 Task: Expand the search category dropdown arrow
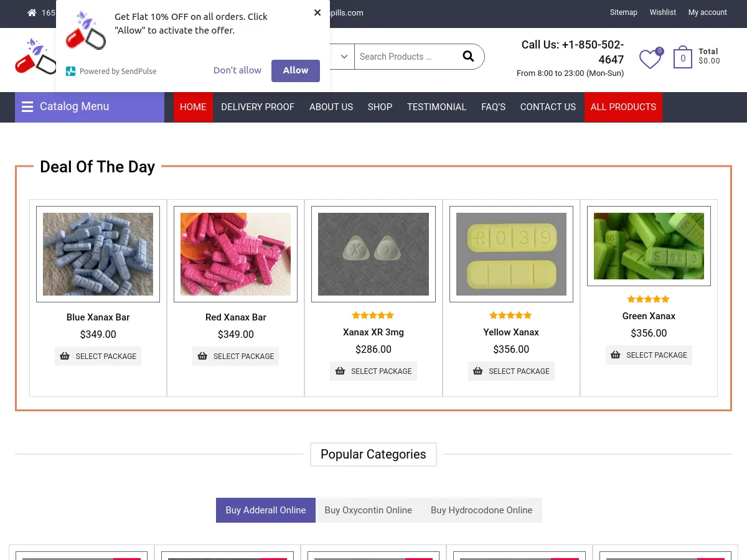[344, 57]
